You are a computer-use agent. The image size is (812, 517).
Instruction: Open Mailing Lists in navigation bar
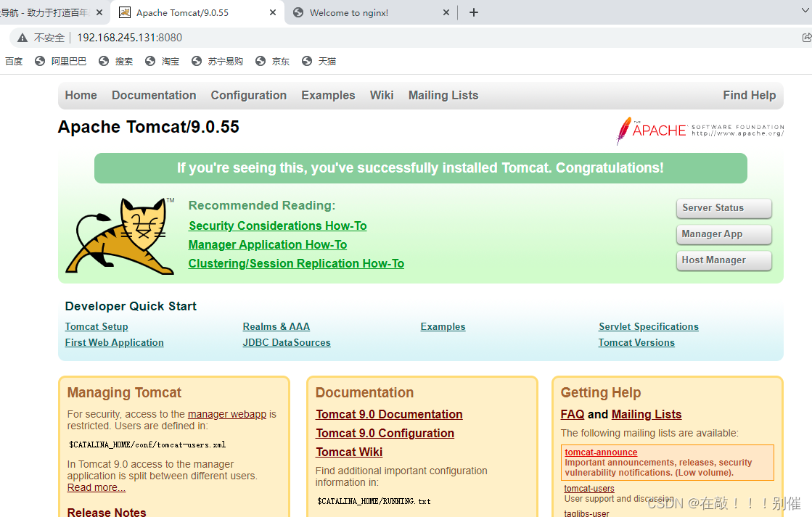pos(443,95)
